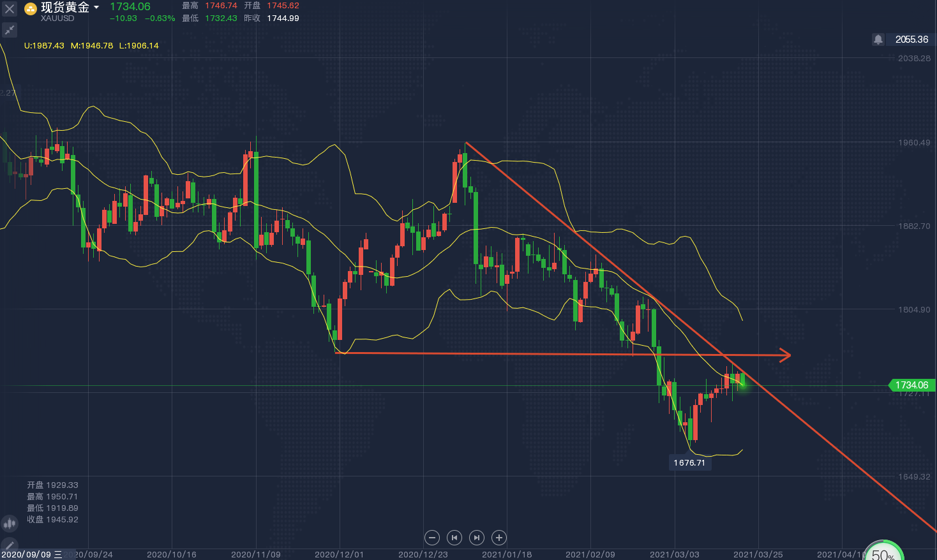Click the 1676.71 low price label

click(x=689, y=463)
